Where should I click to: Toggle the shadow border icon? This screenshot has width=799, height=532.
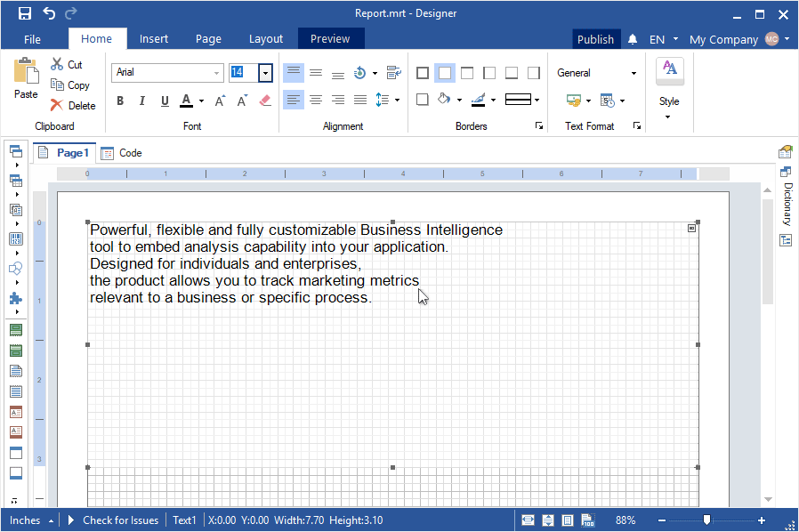(423, 100)
